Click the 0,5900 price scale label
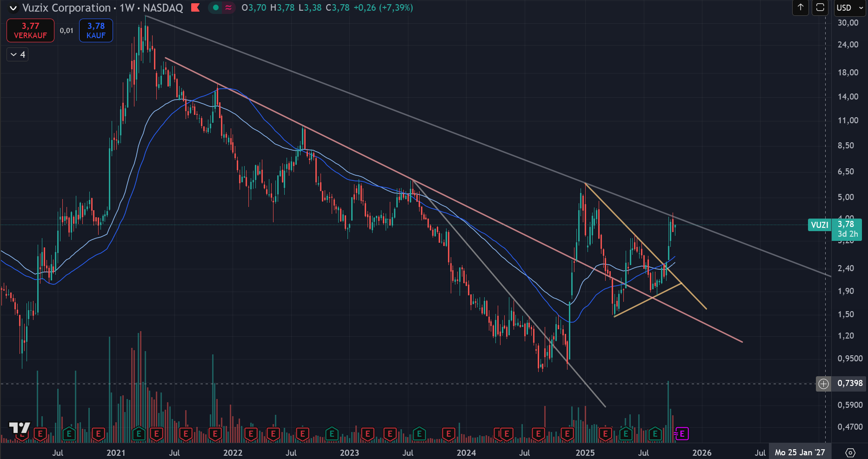The image size is (868, 459). click(x=850, y=405)
